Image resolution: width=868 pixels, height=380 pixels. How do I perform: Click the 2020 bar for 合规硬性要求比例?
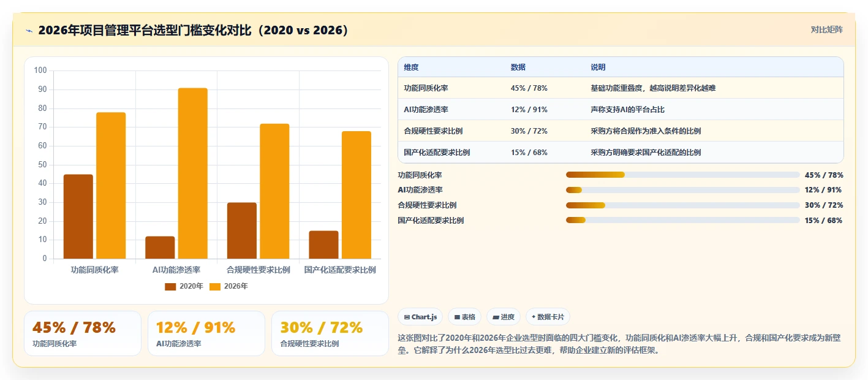242,230
